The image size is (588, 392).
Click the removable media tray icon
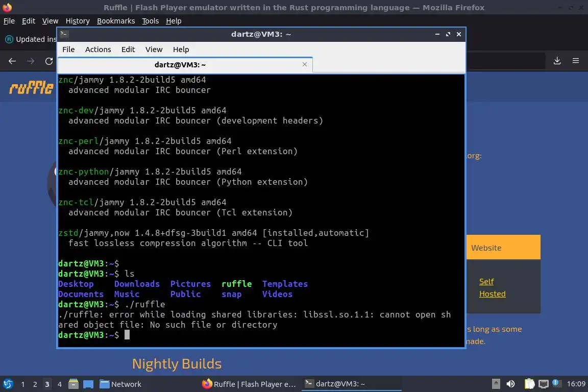coord(496,384)
